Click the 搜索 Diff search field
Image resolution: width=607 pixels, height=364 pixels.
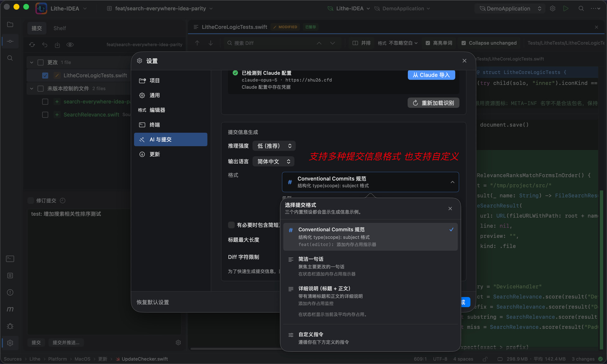click(272, 43)
